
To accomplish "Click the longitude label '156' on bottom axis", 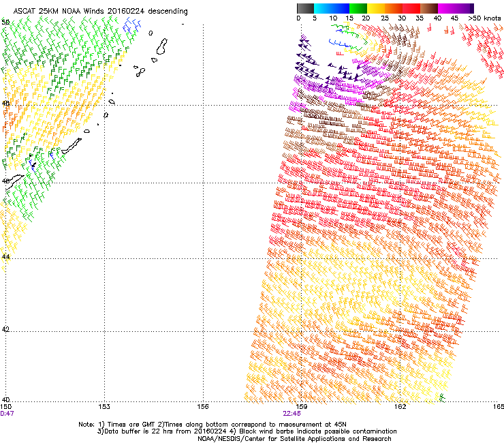I will pyautogui.click(x=203, y=407).
